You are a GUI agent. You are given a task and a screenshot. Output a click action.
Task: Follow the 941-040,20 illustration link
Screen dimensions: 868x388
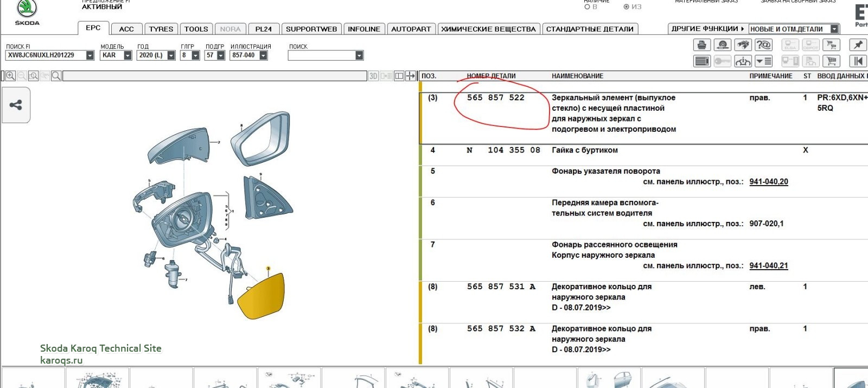(x=768, y=182)
